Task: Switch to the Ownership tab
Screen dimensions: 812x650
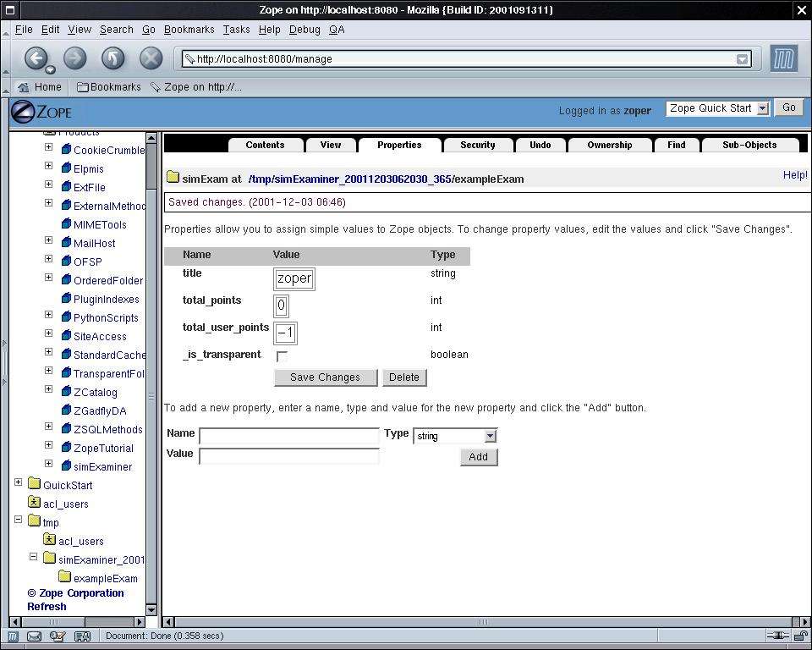Action: (x=610, y=145)
